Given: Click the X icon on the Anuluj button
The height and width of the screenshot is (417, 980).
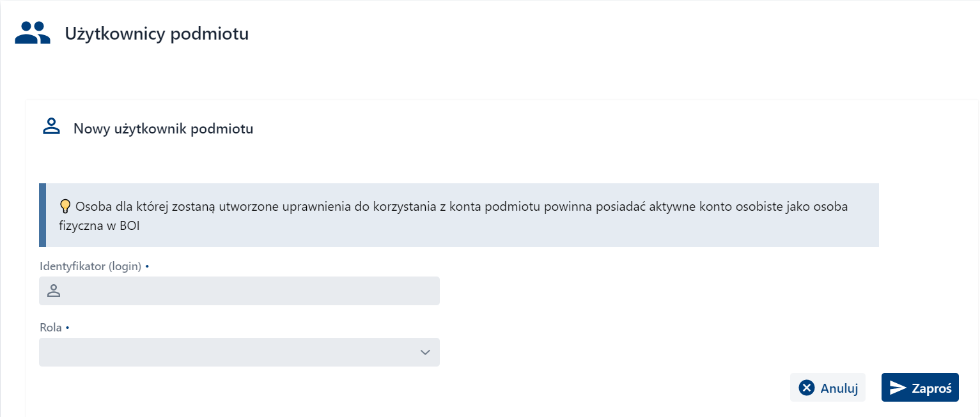Looking at the screenshot, I should [x=806, y=387].
